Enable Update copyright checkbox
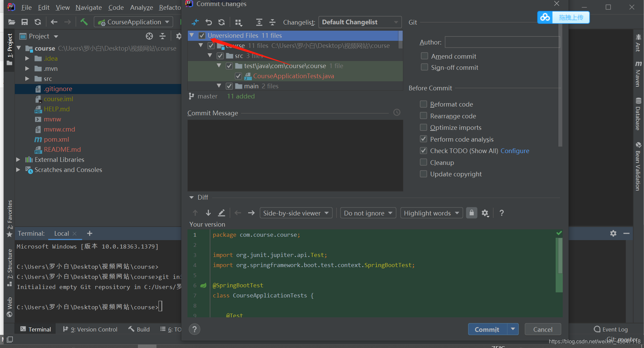Viewport: 644px width, 348px height. [423, 174]
